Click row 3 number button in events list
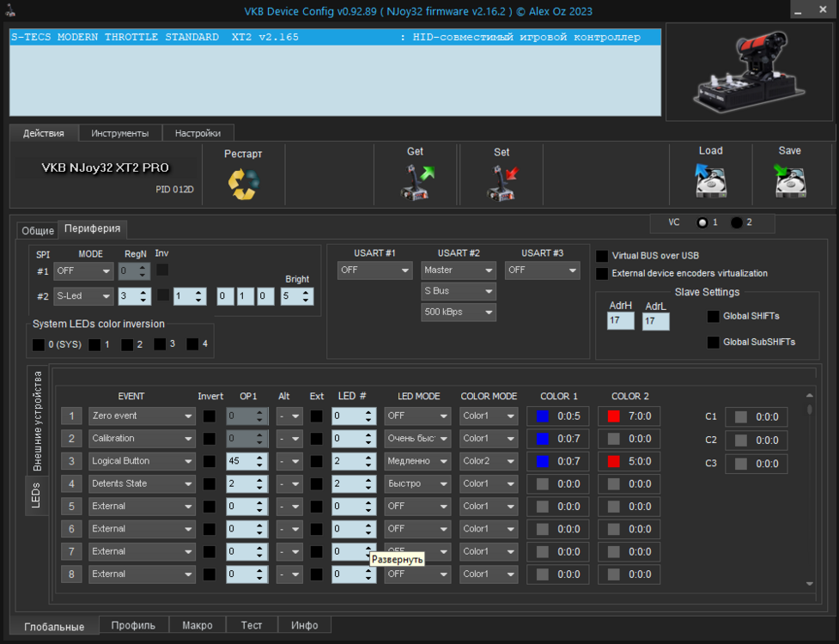Screen dimensions: 839x644 pos(71,461)
